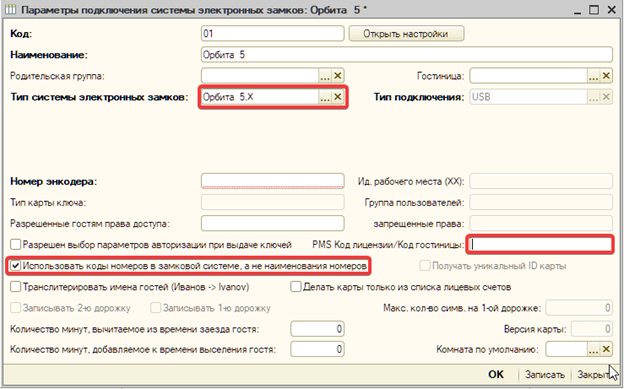This screenshot has width=624, height=389.
Task: Open lock system type selection ellipsis
Action: coord(325,97)
